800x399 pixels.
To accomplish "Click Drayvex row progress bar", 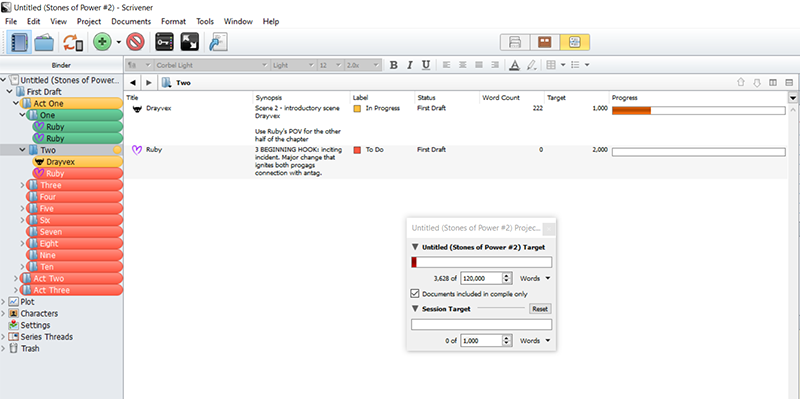I will tap(698, 111).
